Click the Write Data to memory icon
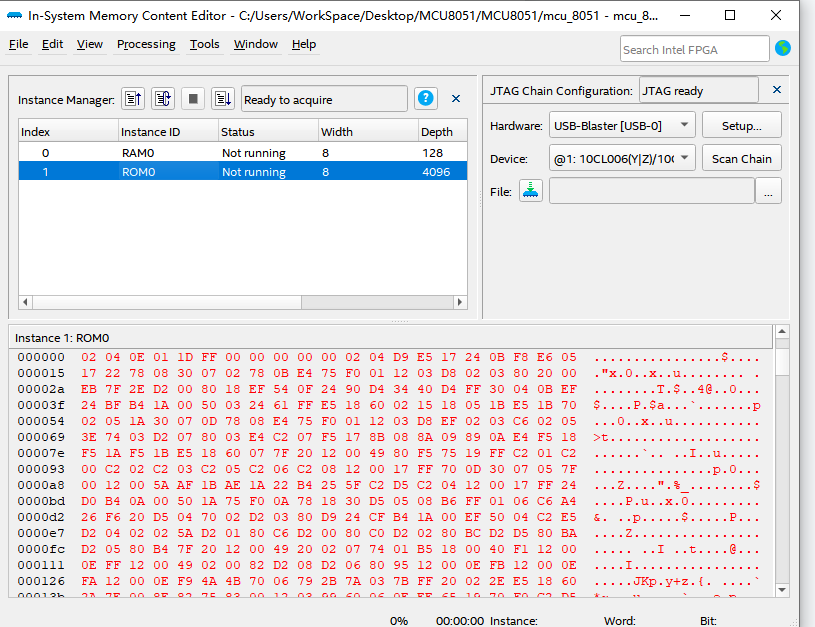Screen dimensions: 815x627 (x=223, y=98)
